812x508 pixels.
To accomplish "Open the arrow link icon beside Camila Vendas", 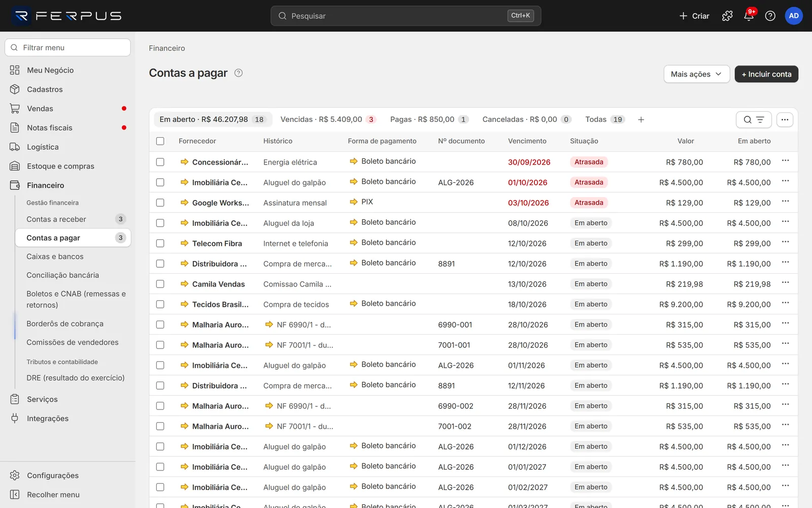I will (184, 284).
